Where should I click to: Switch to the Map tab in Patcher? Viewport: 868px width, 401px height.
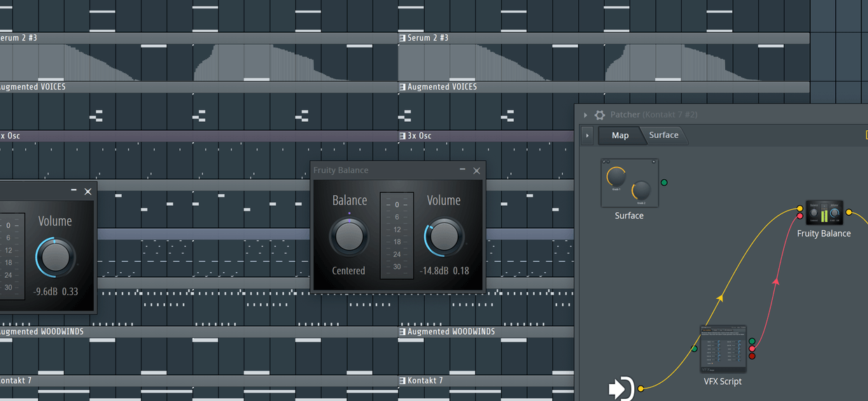pyautogui.click(x=620, y=135)
